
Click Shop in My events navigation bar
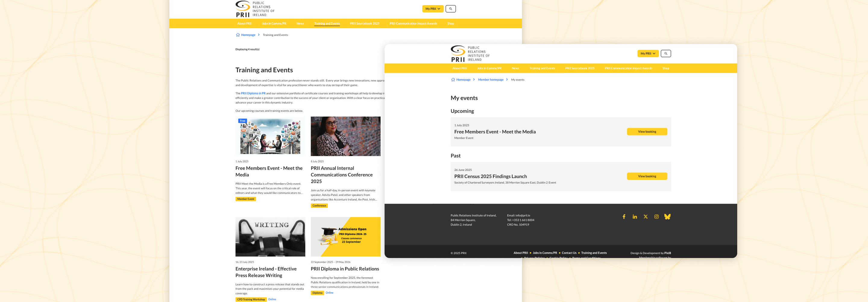coord(665,68)
